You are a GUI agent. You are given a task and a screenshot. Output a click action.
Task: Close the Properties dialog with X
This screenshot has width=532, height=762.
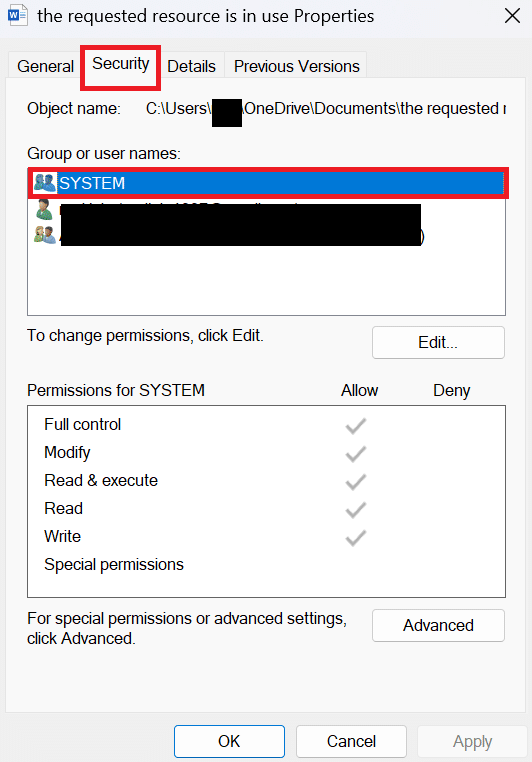tap(513, 16)
